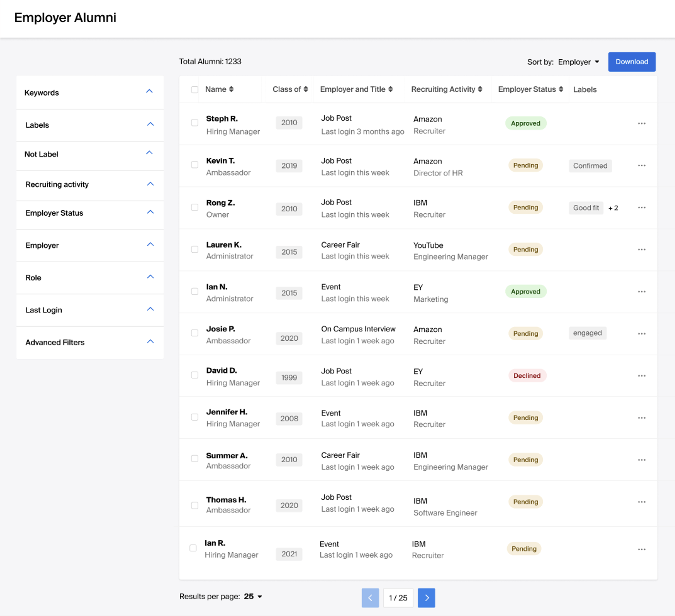Open the Sort by Employer dropdown
This screenshot has width=675, height=616.
click(x=578, y=62)
